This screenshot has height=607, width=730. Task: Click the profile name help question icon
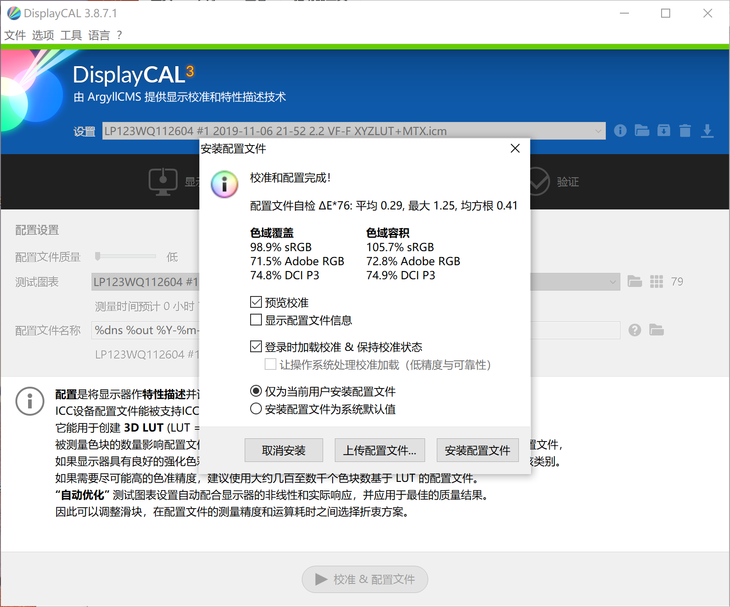click(633, 330)
